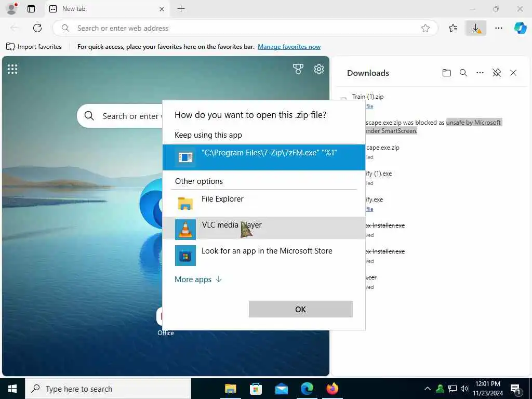This screenshot has width=532, height=399.
Task: Click the Open file link under Train (1).zip
Action: pyautogui.click(x=369, y=107)
